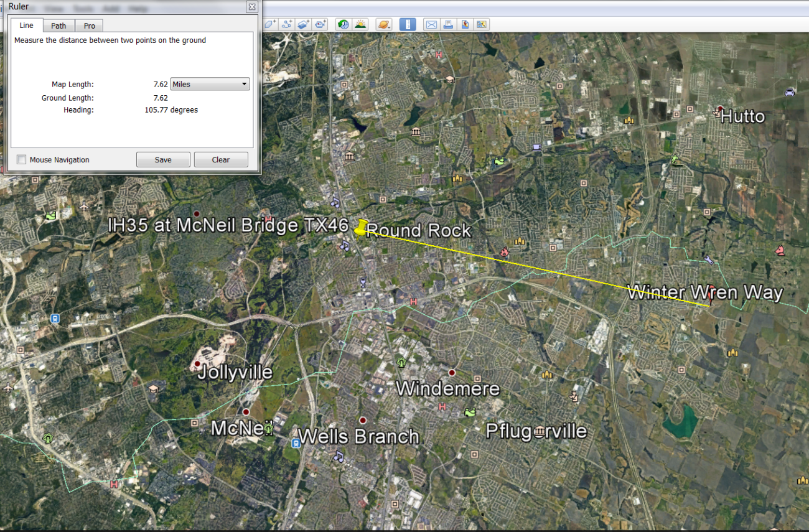Click the Windemere map label
Viewport: 809px width, 532px height.
[447, 389]
